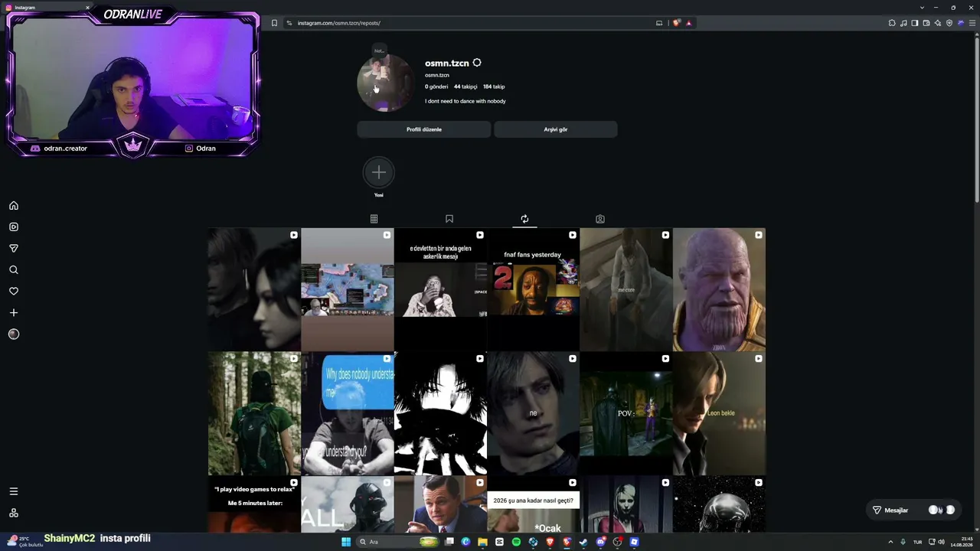Switch to the Saved bookmark tab
Screen dimensions: 980x551
449,219
